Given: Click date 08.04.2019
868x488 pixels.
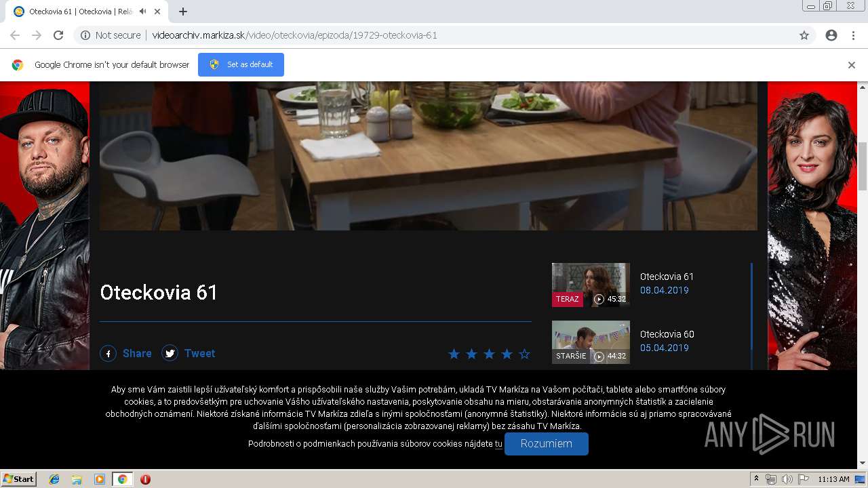Looking at the screenshot, I should 664,290.
